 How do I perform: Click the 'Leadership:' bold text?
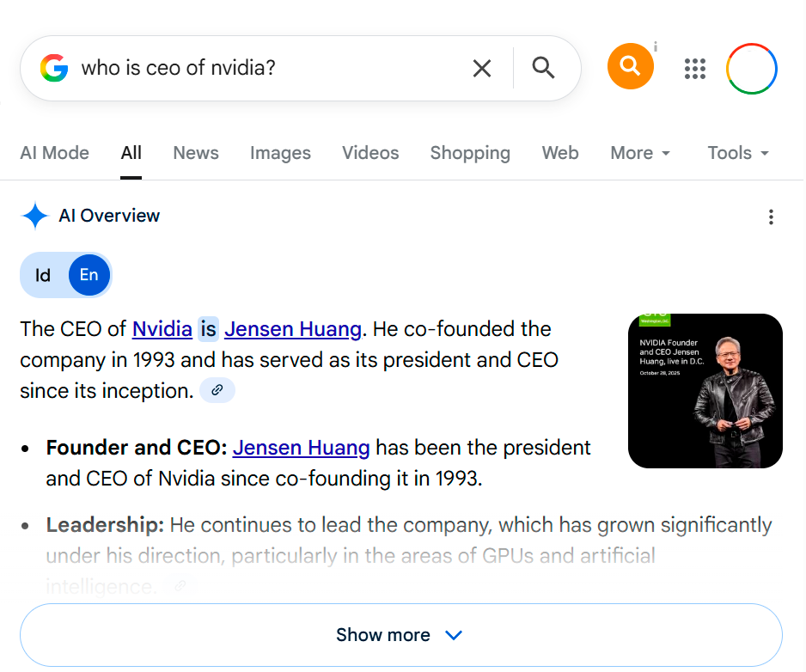[105, 525]
